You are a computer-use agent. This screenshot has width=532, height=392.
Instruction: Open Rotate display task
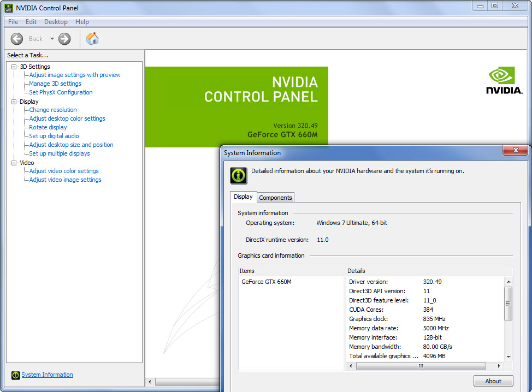[x=48, y=128]
